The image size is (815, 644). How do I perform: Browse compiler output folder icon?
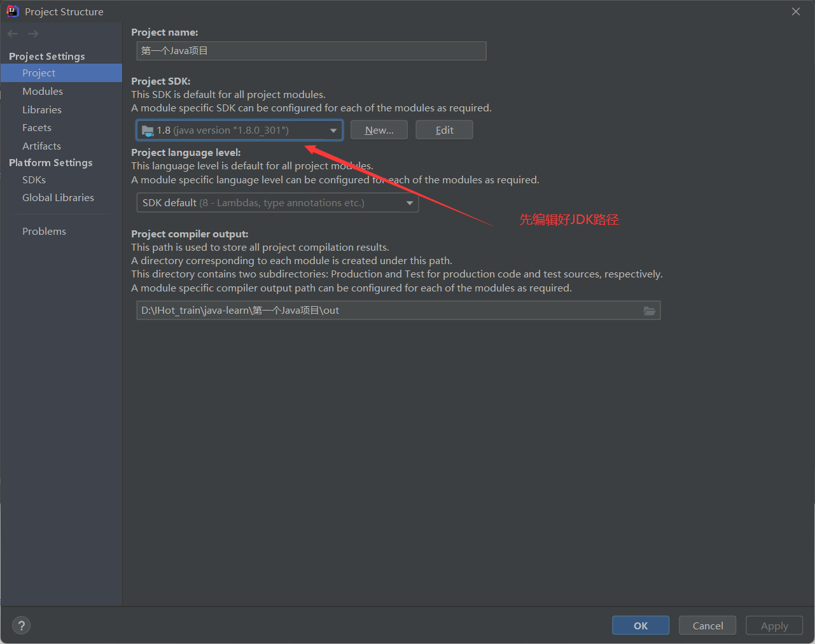650,311
